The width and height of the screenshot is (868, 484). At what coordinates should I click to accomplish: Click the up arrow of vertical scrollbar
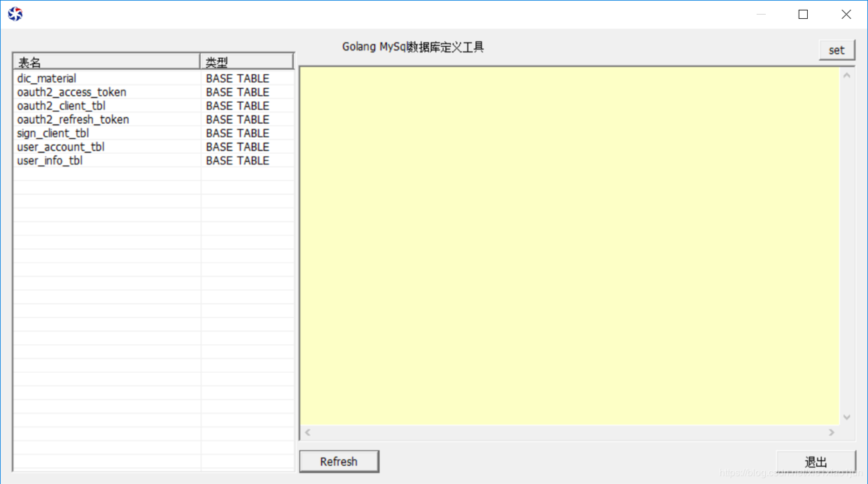coord(846,75)
